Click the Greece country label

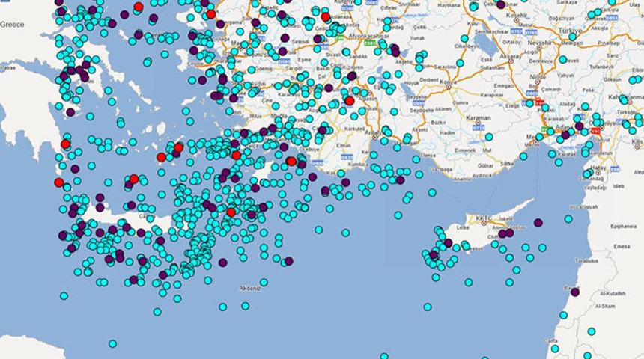12,25
